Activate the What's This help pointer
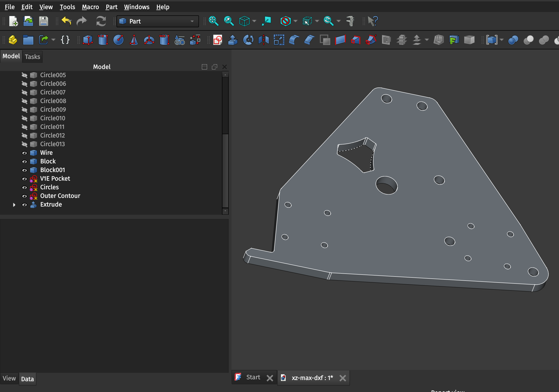 373,21
